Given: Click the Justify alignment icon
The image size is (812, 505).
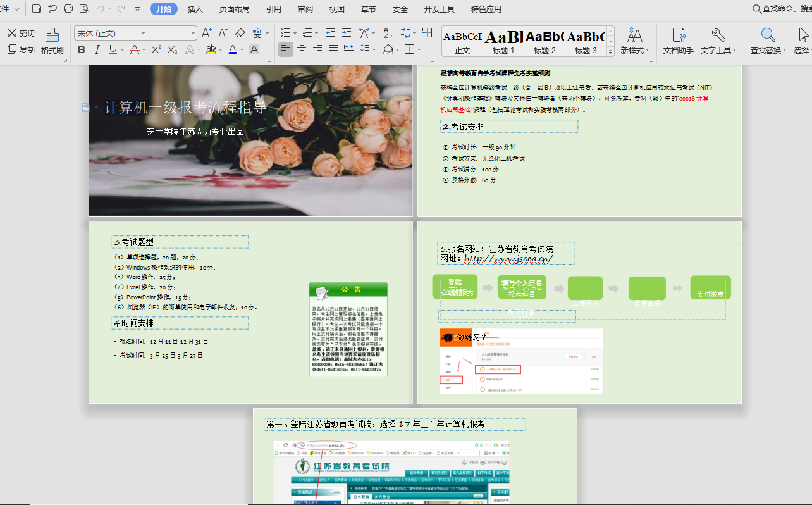Looking at the screenshot, I should (x=333, y=49).
